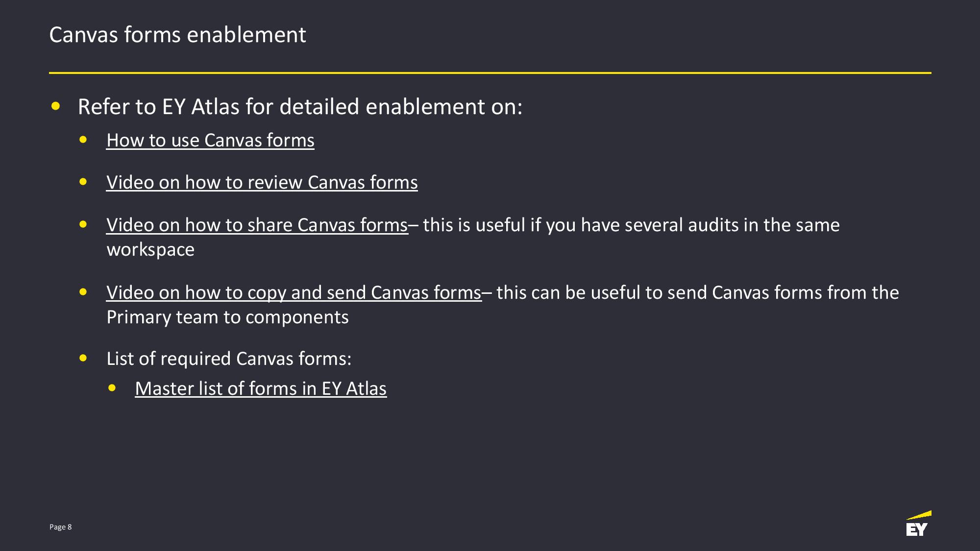Click the bullet beside 'List of required Canvas forms'
Viewport: 980px width, 551px height.
point(83,359)
